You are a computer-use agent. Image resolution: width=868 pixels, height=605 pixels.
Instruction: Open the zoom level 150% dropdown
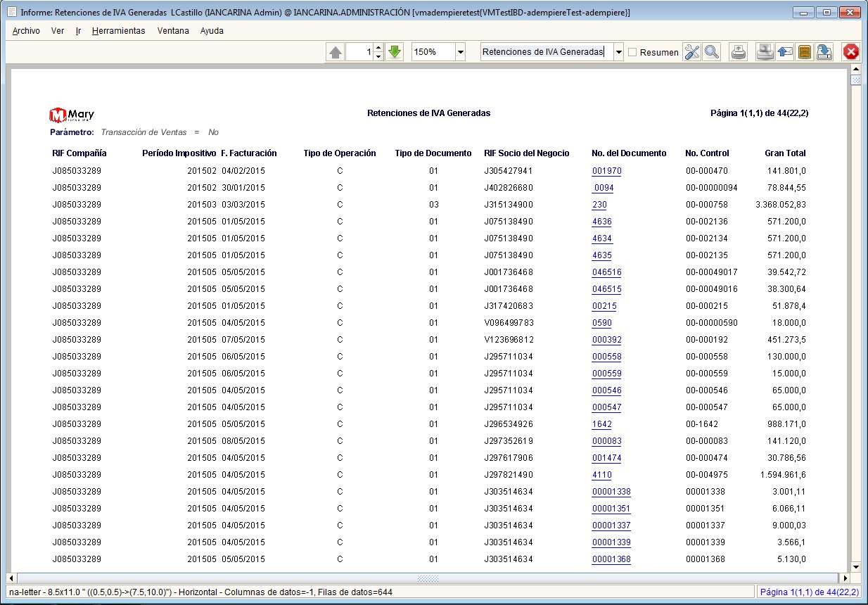(x=461, y=52)
